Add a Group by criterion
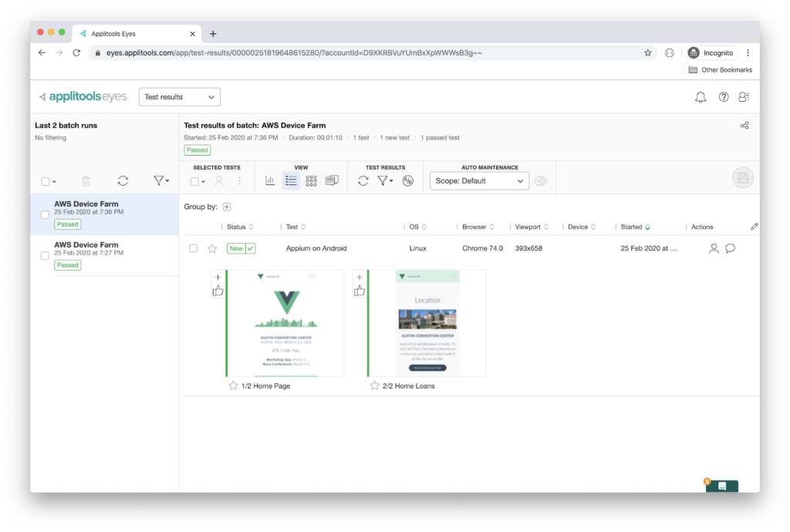The width and height of the screenshot is (790, 532). click(x=227, y=207)
